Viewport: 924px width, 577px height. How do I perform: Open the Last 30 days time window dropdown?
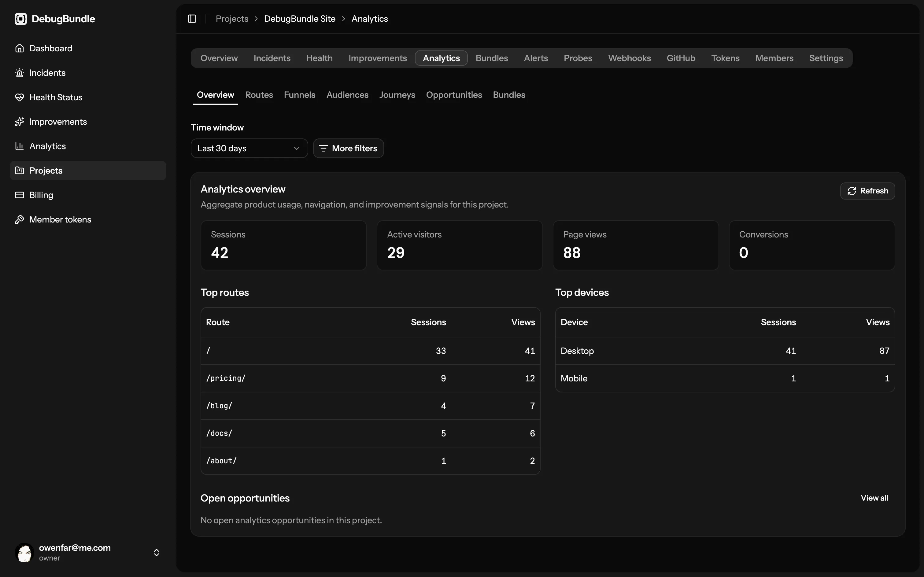[x=249, y=149]
